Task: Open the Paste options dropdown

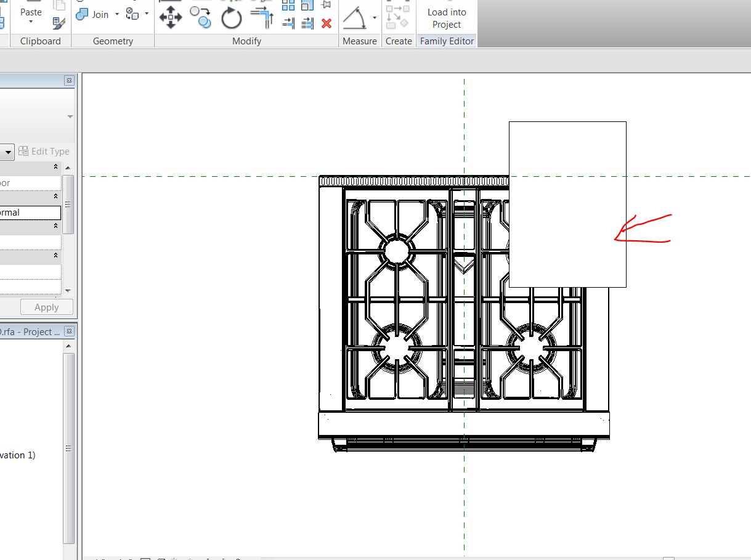Action: pos(31,22)
